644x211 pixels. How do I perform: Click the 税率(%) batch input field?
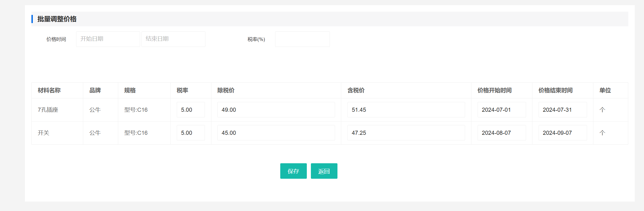302,39
